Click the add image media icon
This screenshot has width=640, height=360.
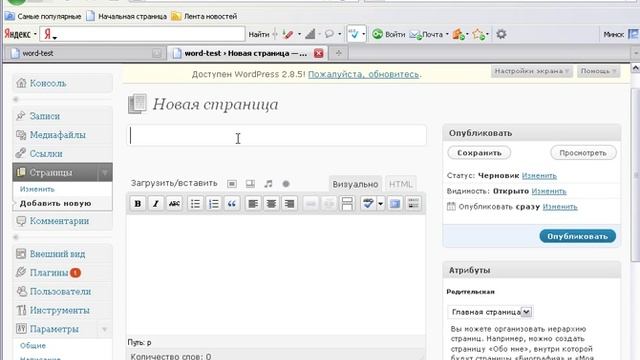pyautogui.click(x=232, y=184)
